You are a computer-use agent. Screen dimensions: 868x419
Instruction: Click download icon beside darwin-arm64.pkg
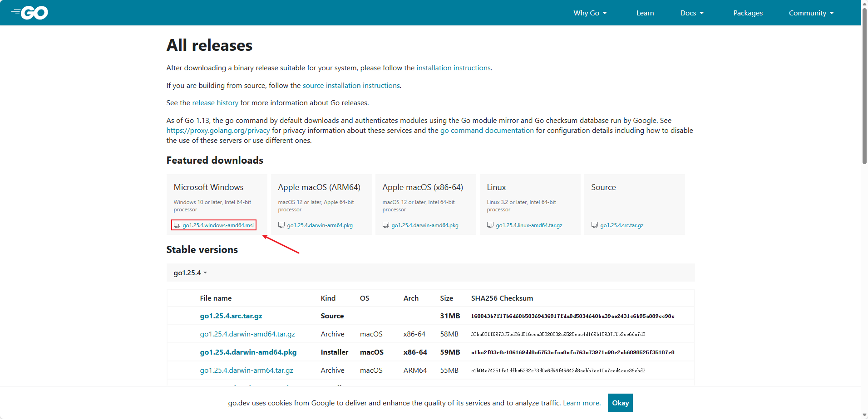coord(281,225)
